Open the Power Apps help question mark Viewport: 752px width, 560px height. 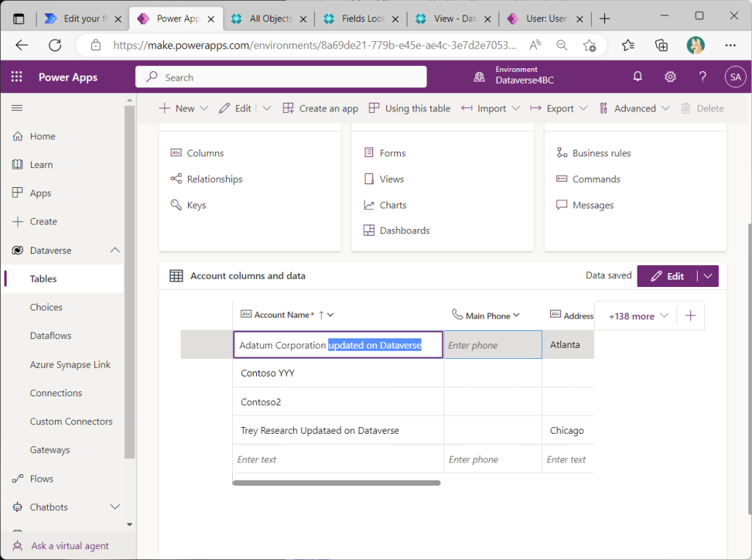703,77
